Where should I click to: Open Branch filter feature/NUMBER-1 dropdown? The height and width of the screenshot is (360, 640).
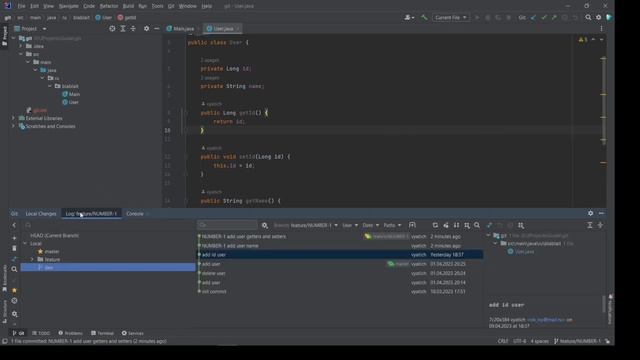pyautogui.click(x=306, y=225)
